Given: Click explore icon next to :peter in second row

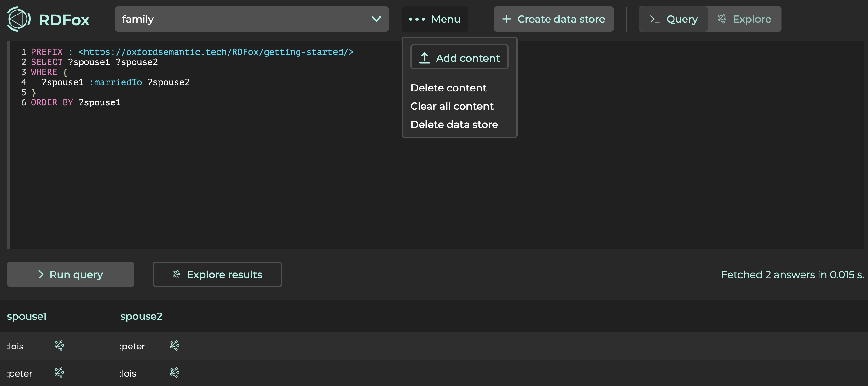Looking at the screenshot, I should pos(59,372).
